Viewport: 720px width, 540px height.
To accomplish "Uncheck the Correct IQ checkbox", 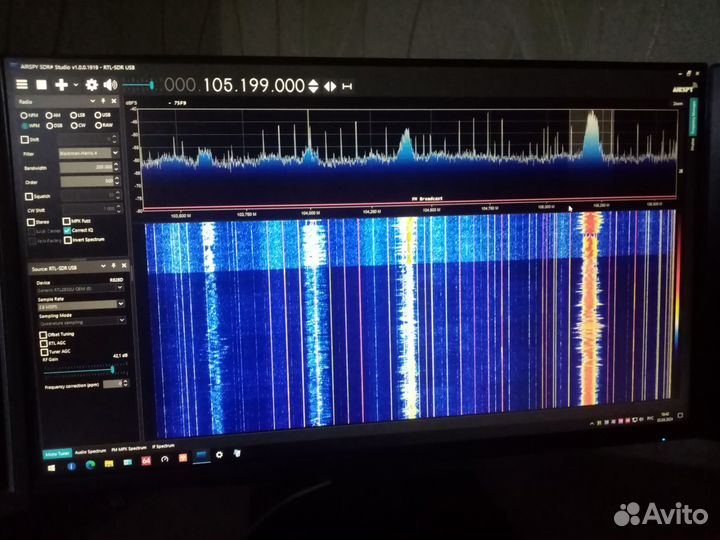I will [68, 230].
